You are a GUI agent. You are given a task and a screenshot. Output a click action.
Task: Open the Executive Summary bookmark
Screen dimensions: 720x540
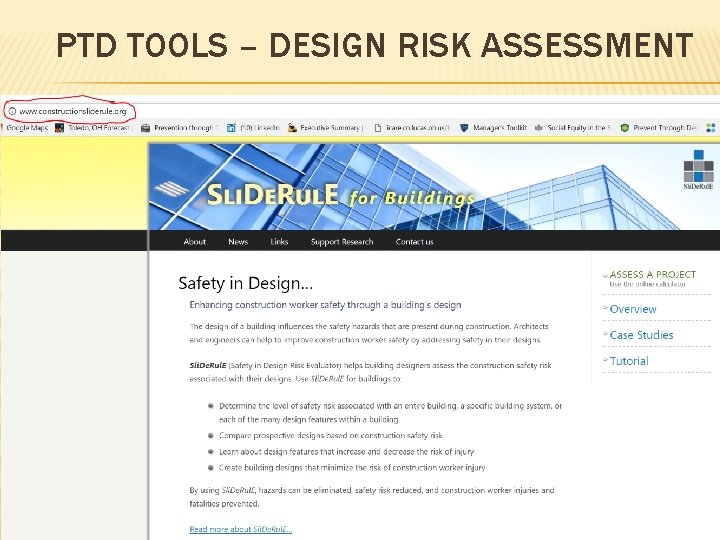330,128
